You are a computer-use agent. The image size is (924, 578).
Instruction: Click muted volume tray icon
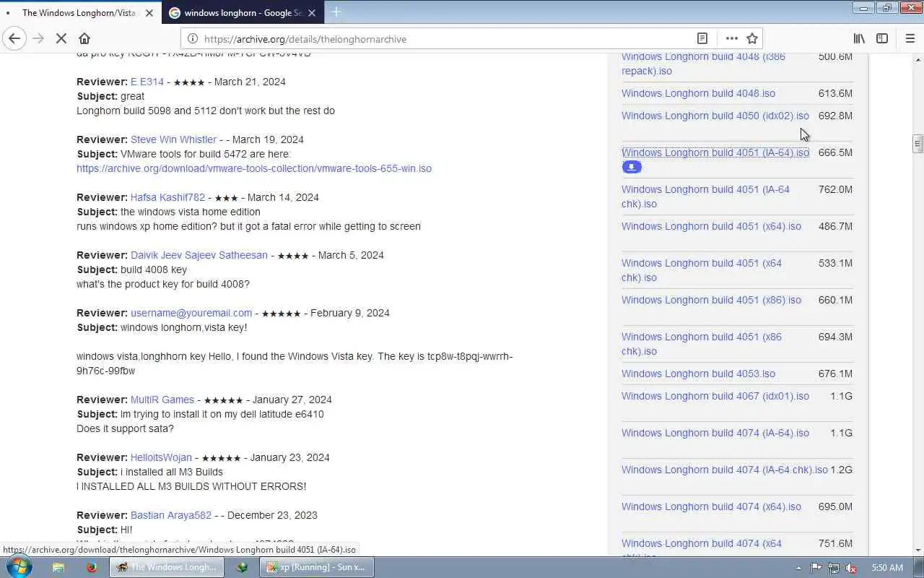click(x=851, y=568)
